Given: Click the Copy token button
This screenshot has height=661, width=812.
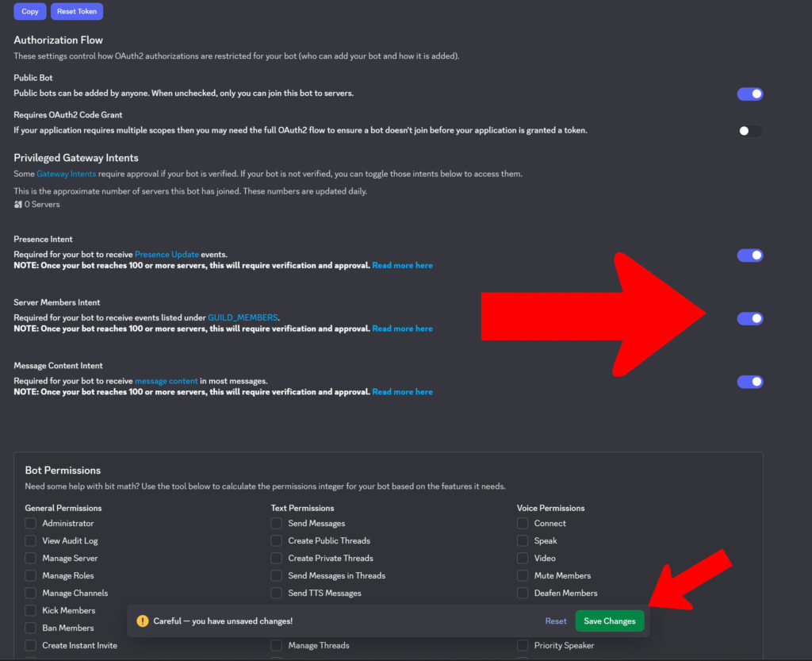Looking at the screenshot, I should tap(30, 11).
